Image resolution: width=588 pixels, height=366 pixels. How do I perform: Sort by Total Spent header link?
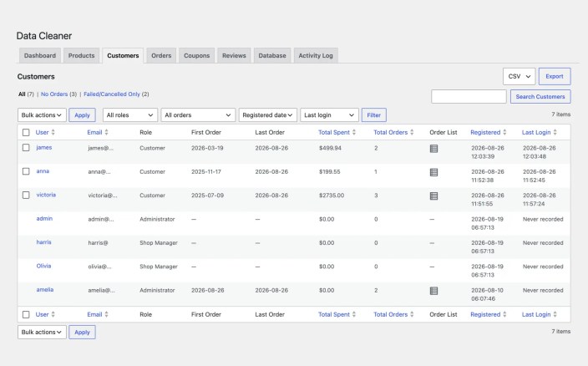tap(334, 132)
